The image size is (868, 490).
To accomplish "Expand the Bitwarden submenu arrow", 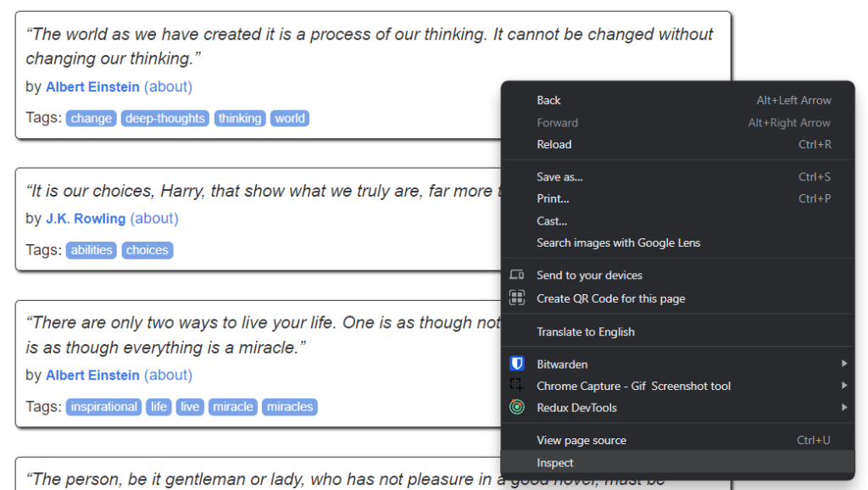I will (x=844, y=364).
